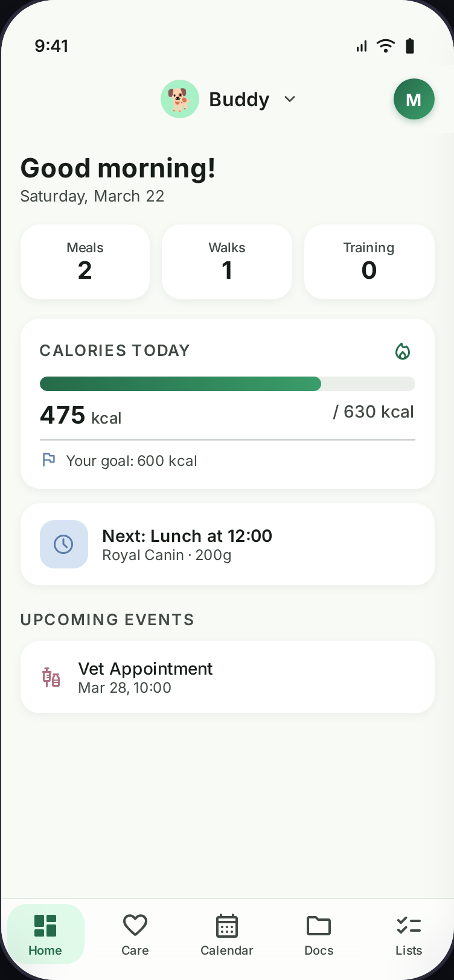Open the Docs tab
Image resolution: width=454 pixels, height=980 pixels.
click(x=319, y=934)
